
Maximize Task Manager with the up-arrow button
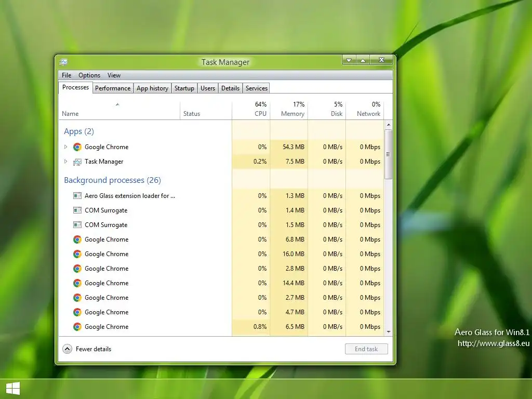point(363,60)
